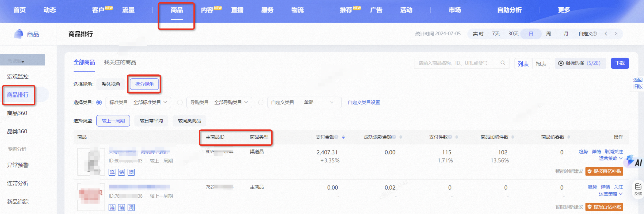Sort by 支付金额 arrow icon
The height and width of the screenshot is (214, 644).
(343, 137)
